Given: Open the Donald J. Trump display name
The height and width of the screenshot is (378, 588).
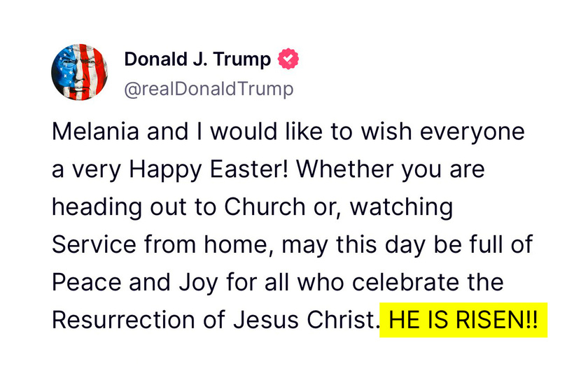Looking at the screenshot, I should [x=197, y=59].
